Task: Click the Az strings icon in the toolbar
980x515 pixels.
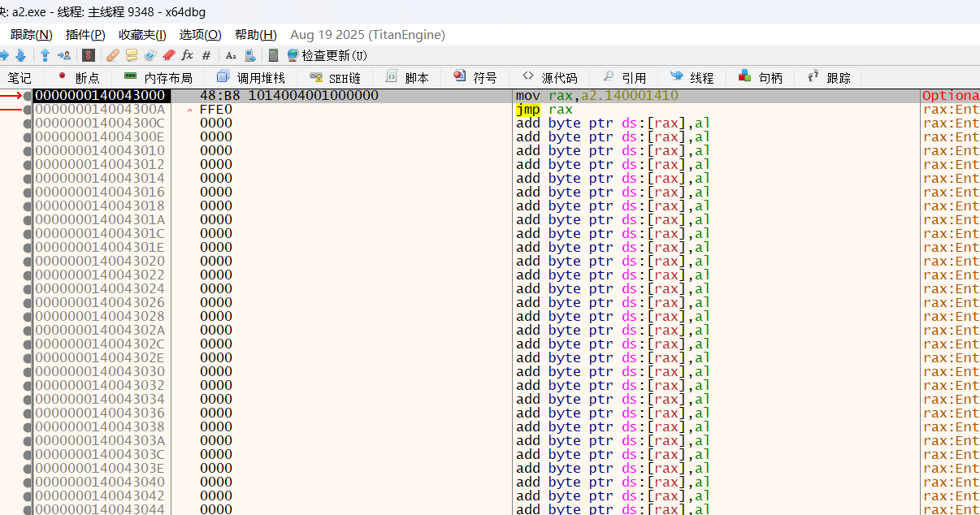Action: coord(231,55)
